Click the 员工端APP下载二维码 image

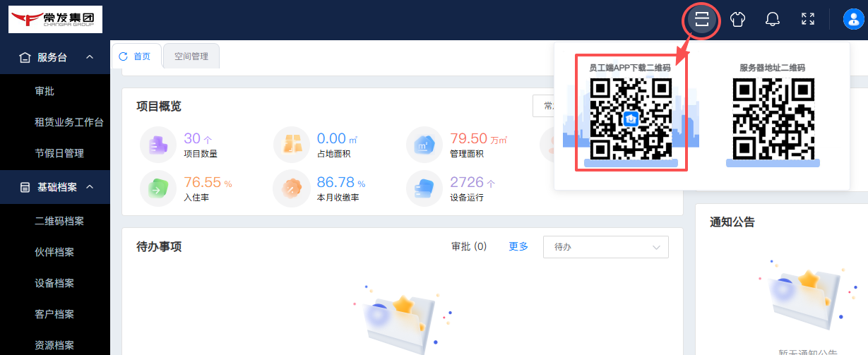[x=631, y=118]
